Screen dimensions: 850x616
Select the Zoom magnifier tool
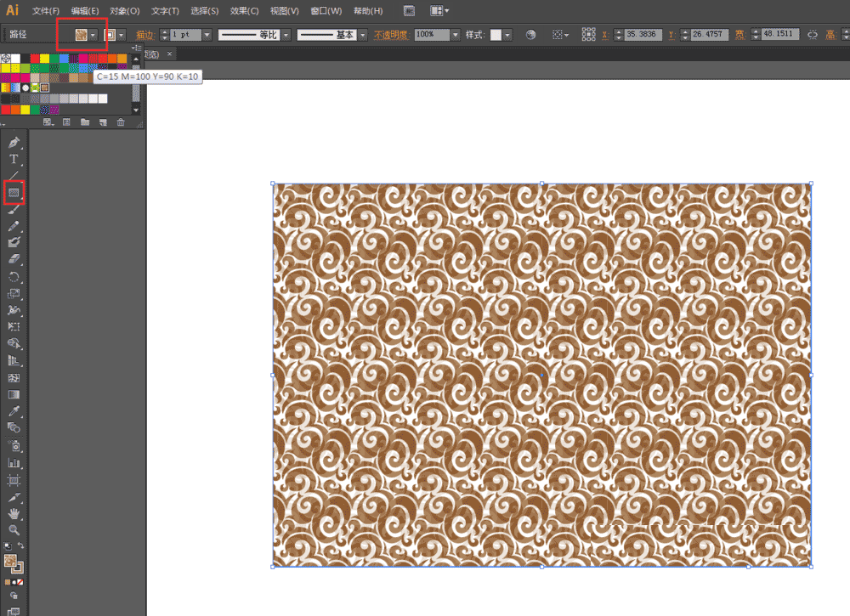click(14, 529)
